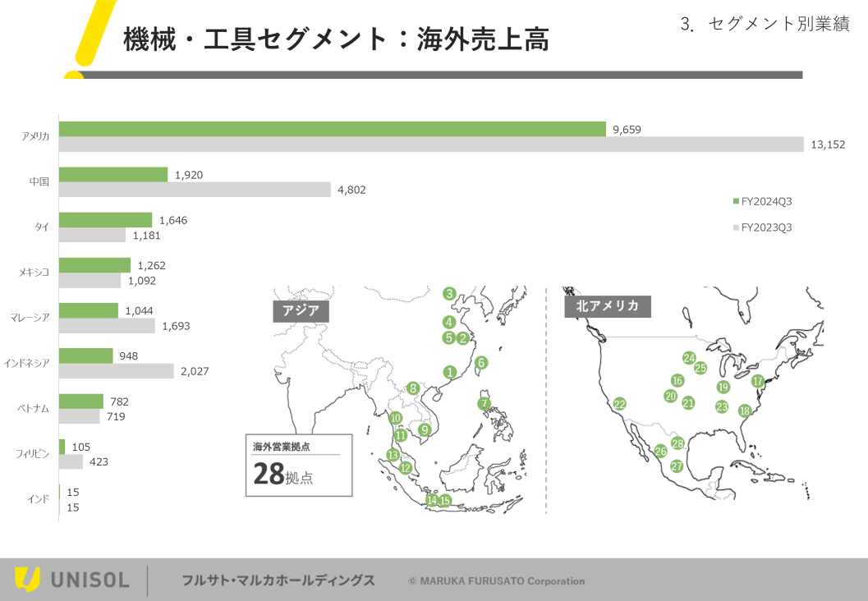Screen dimensions: 868x601
Task: Click the green FY2024Q3 legend swatch
Action: point(736,201)
